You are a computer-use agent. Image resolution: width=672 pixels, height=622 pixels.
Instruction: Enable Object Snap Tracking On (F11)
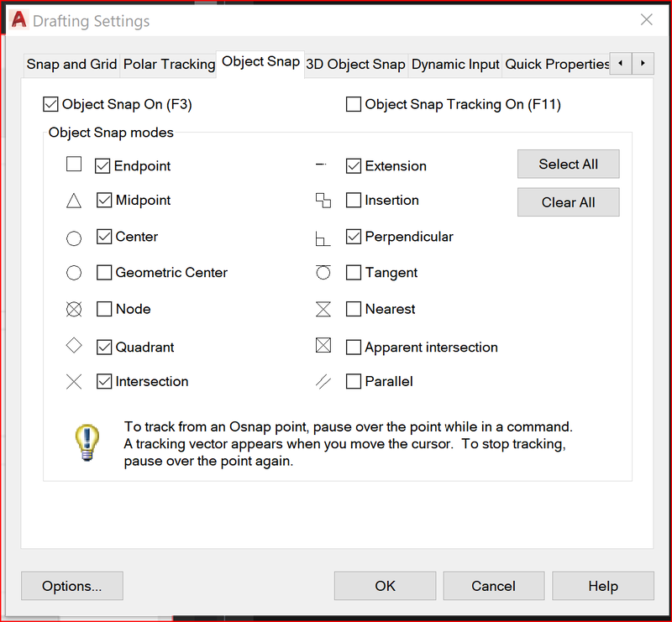pyautogui.click(x=354, y=104)
